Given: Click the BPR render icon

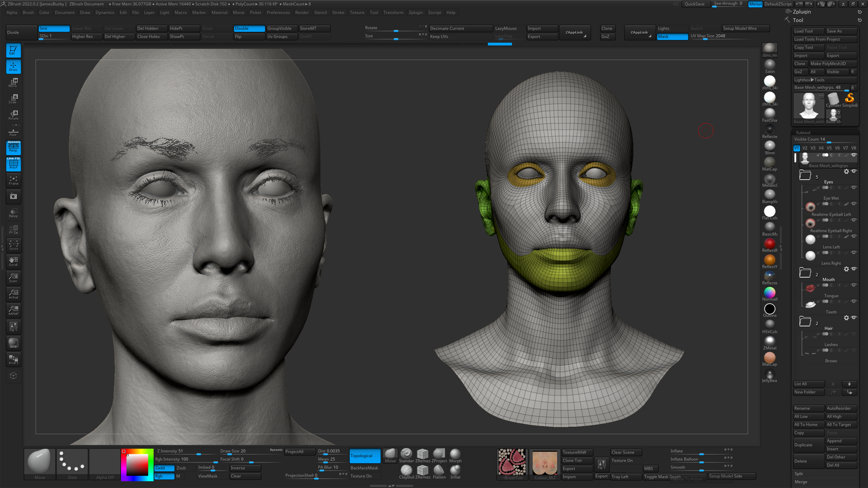Looking at the screenshot, I should pos(13,343).
